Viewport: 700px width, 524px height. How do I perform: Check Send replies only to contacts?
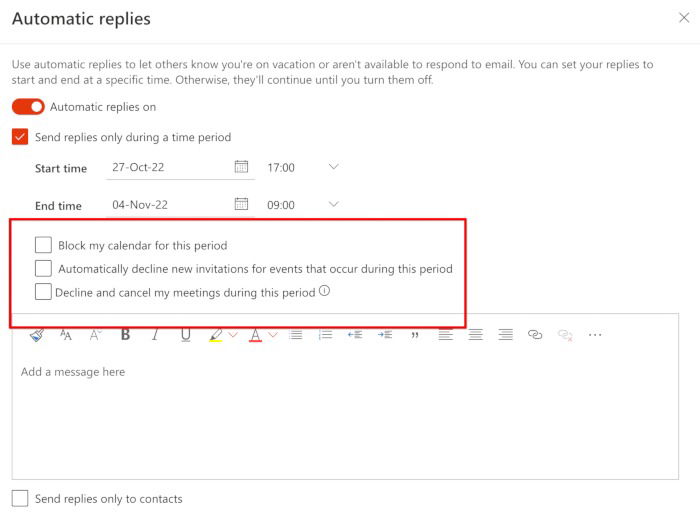pyautogui.click(x=20, y=498)
